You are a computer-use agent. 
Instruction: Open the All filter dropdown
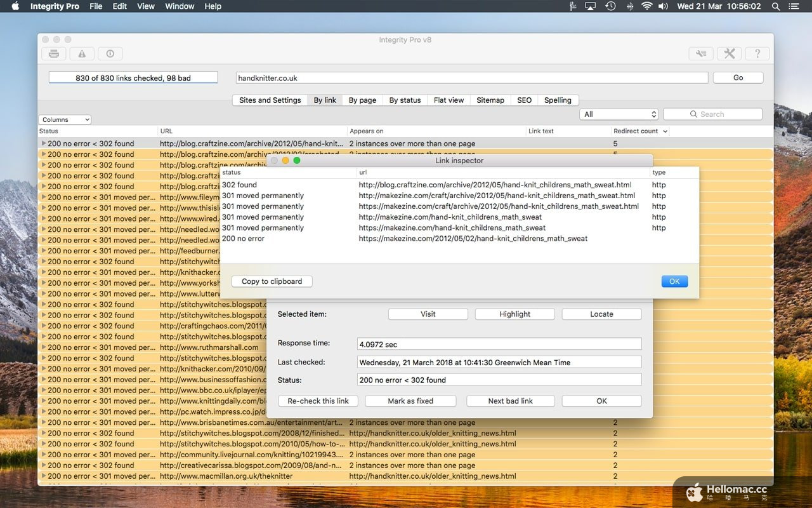pos(619,114)
